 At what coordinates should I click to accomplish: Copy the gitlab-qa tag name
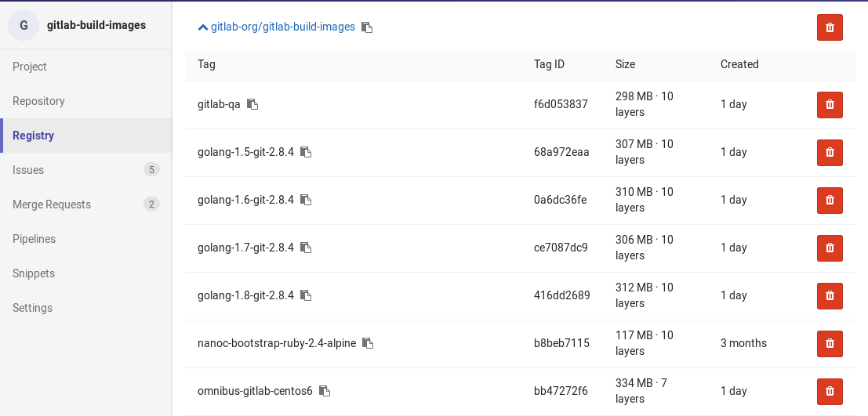[252, 104]
